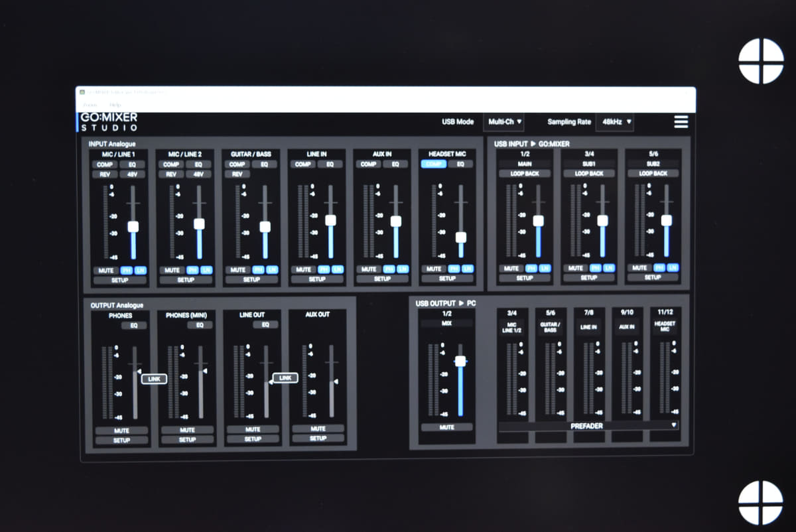
Task: Toggle LOOP BACK on USB input 5/6 SUB2
Action: [x=653, y=174]
